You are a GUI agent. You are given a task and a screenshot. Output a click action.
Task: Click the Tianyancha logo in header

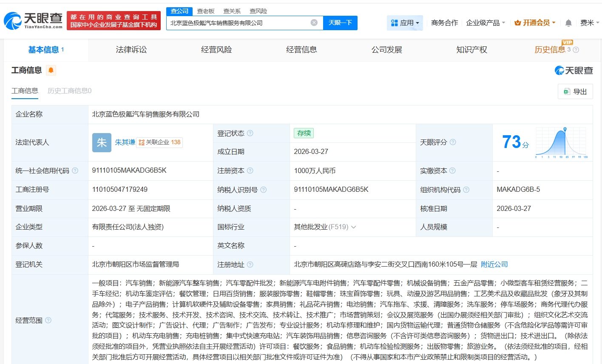pos(33,20)
